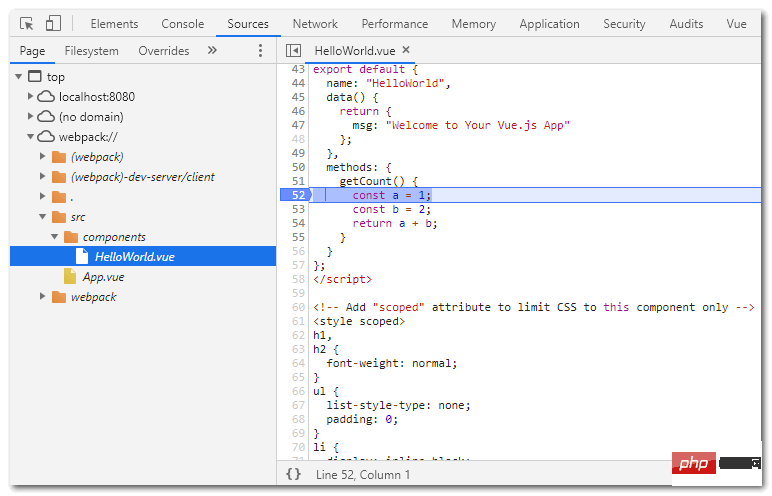Click the 'padding: 0;' code line

[362, 420]
